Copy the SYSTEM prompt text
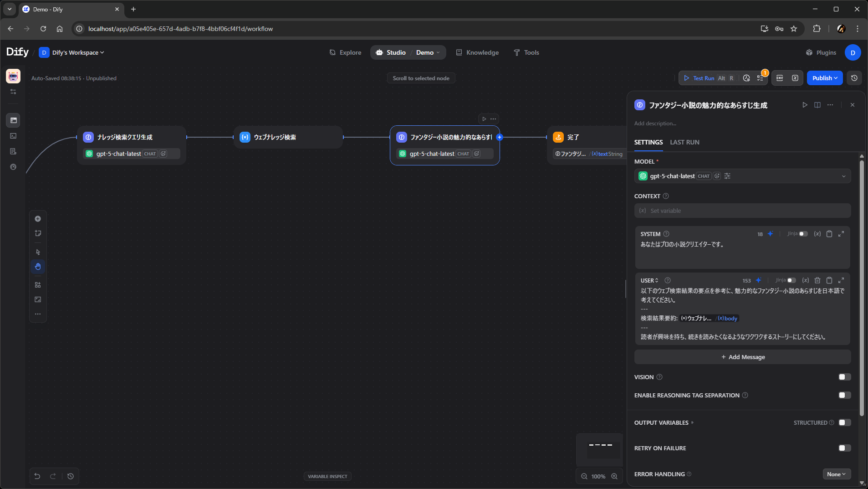The image size is (868, 489). click(829, 234)
